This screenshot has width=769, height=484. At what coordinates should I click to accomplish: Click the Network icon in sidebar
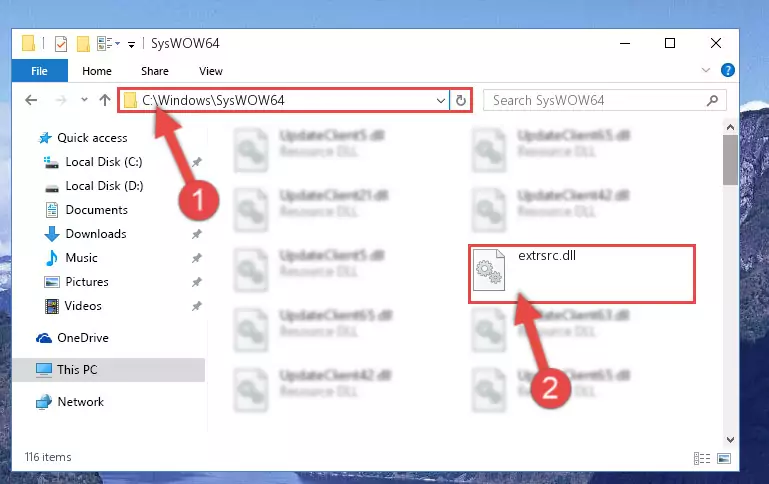point(44,402)
